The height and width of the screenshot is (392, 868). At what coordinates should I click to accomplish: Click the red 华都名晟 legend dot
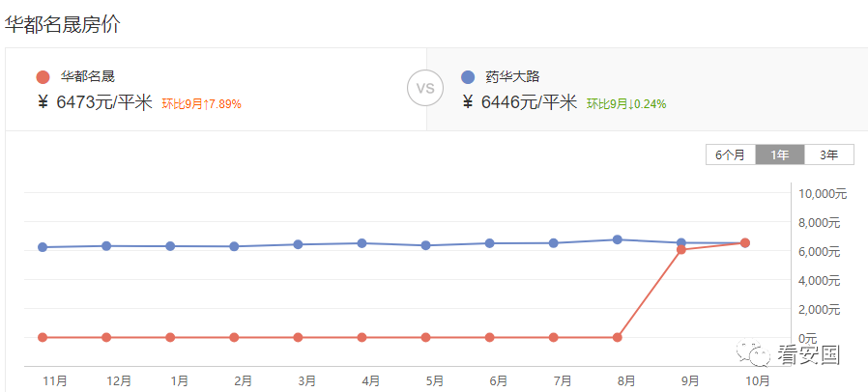point(43,77)
